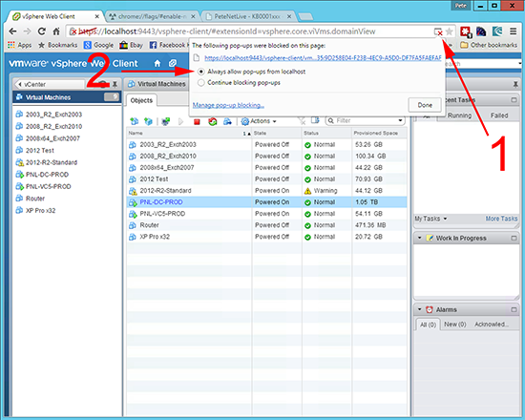Select PNL-DC-PROD in the navigator list
Image resolution: width=525 pixels, height=420 pixels.
coord(47,175)
